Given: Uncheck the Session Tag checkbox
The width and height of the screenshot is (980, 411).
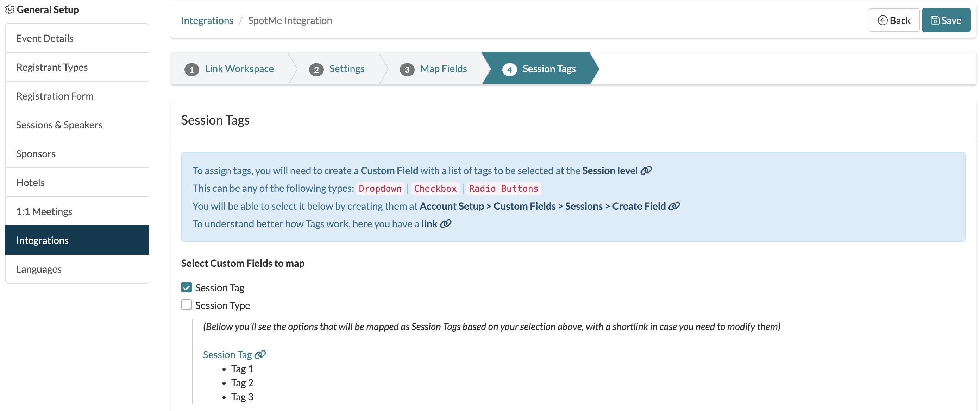Looking at the screenshot, I should pyautogui.click(x=186, y=287).
